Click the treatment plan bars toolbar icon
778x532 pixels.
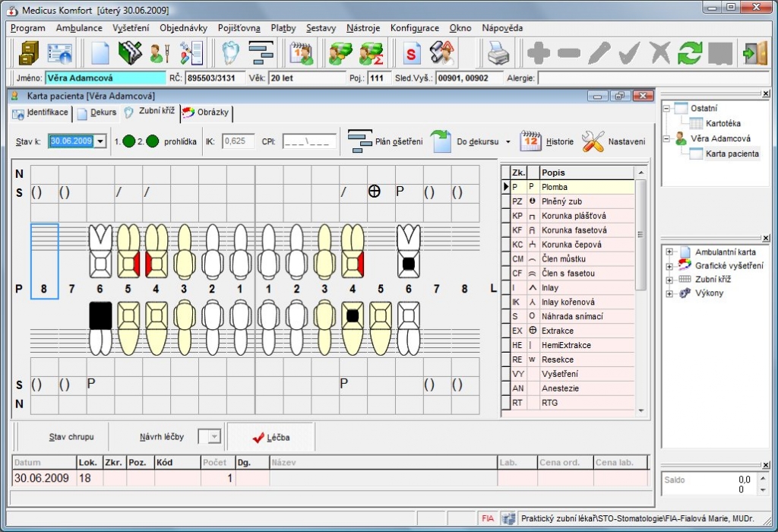[261, 53]
